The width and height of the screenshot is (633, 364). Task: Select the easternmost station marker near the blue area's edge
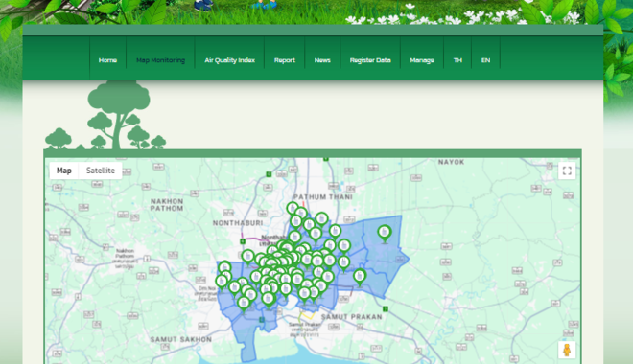tap(385, 234)
